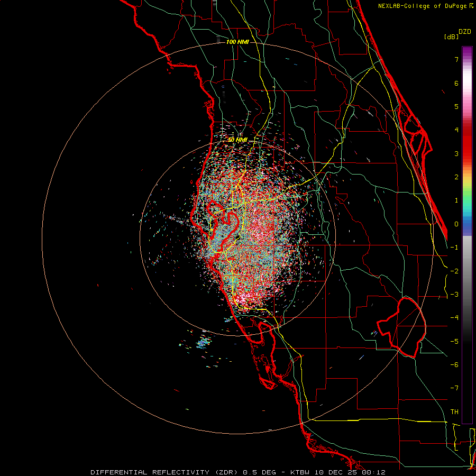This screenshot has height=476, width=476.
Task: Click the "-7" value on color scale
Action: click(x=454, y=388)
